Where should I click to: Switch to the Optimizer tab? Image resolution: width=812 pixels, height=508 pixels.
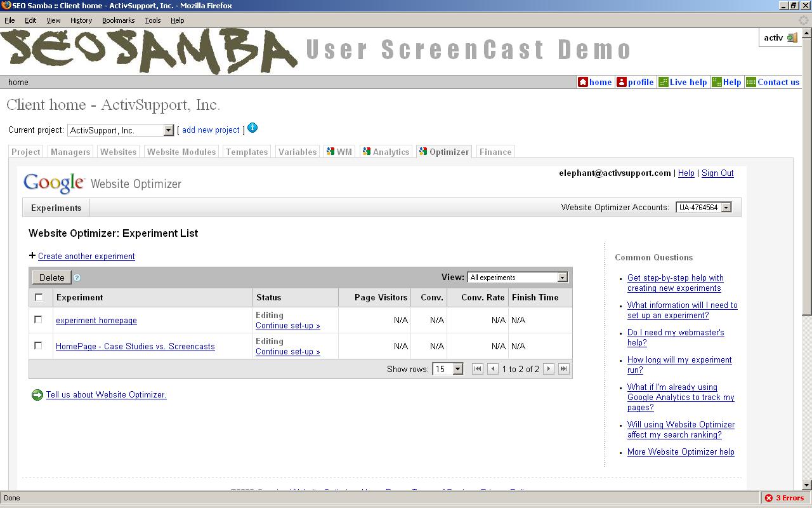(x=444, y=152)
